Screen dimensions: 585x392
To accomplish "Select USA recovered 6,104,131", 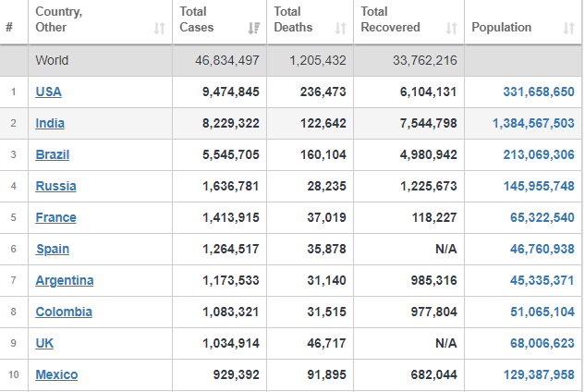I will pos(428,92).
